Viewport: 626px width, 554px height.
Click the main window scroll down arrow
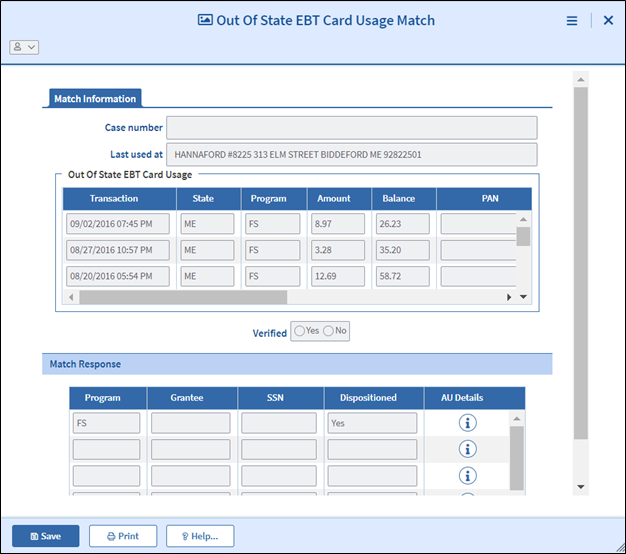point(581,487)
